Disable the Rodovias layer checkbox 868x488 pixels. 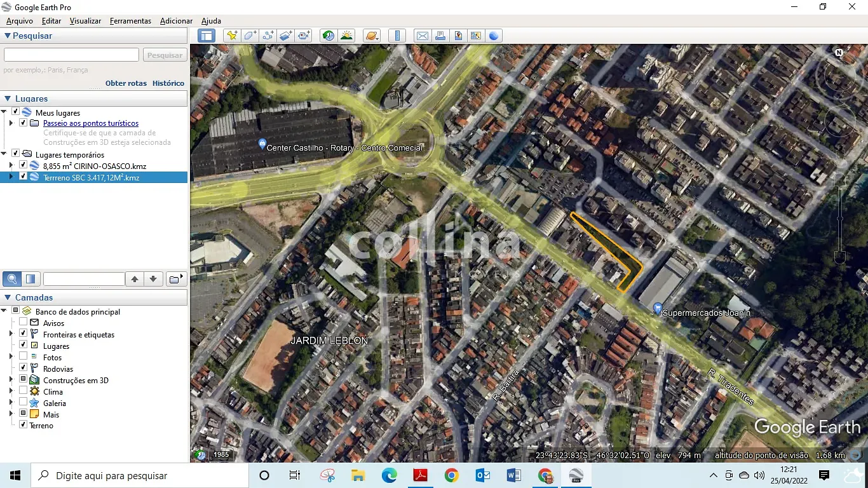pos(24,368)
